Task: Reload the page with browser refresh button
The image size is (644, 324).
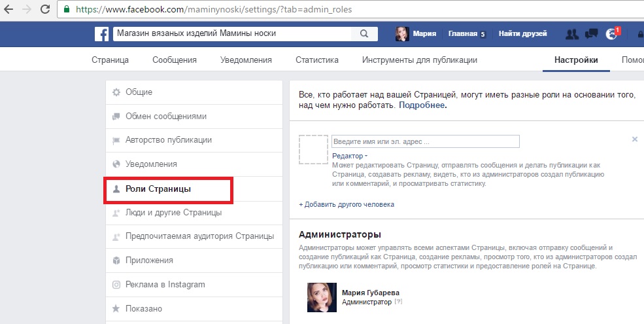Action: coord(44,10)
